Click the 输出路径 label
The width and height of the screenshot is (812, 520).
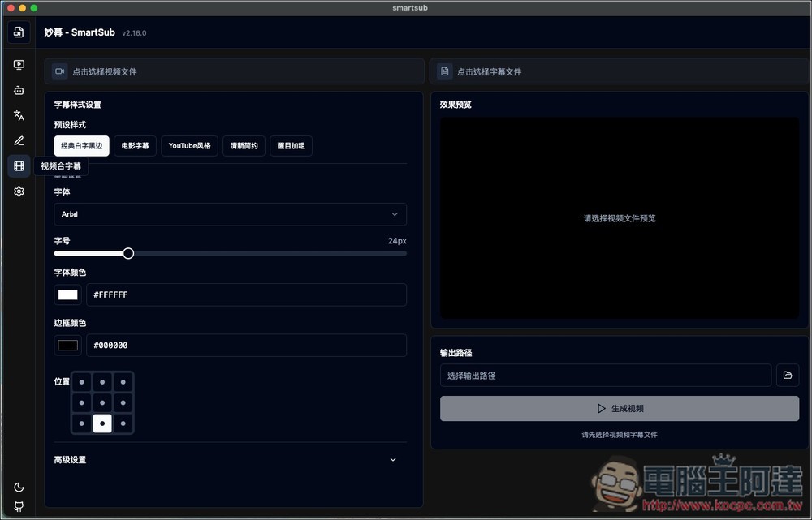(456, 353)
